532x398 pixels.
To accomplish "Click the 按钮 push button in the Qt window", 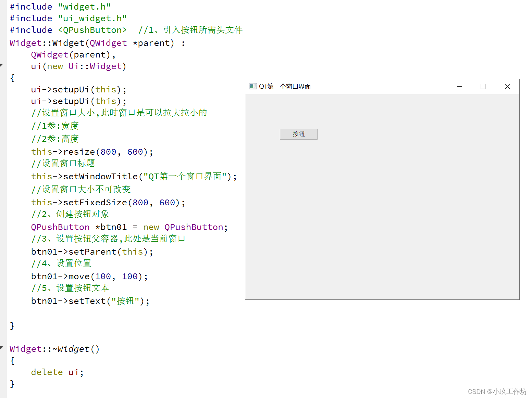I will [298, 134].
